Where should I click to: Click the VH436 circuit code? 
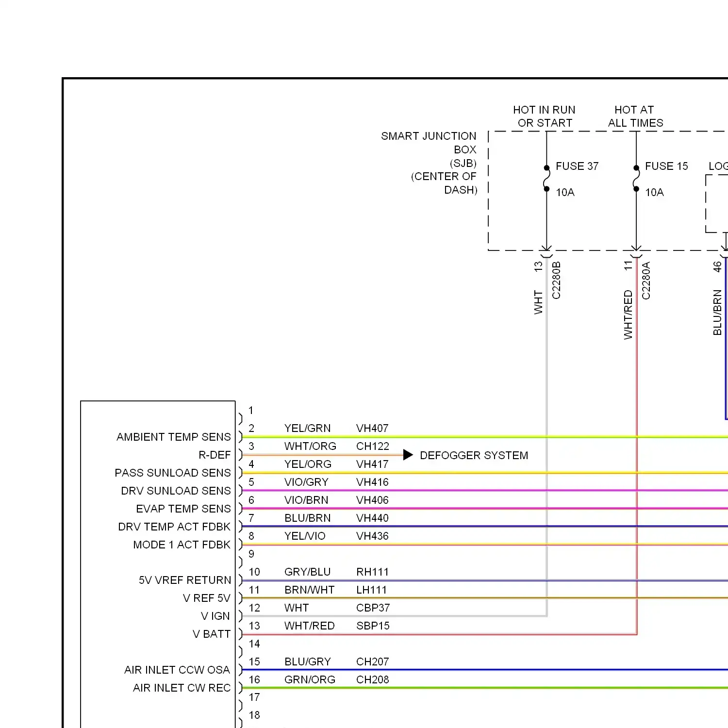372,536
